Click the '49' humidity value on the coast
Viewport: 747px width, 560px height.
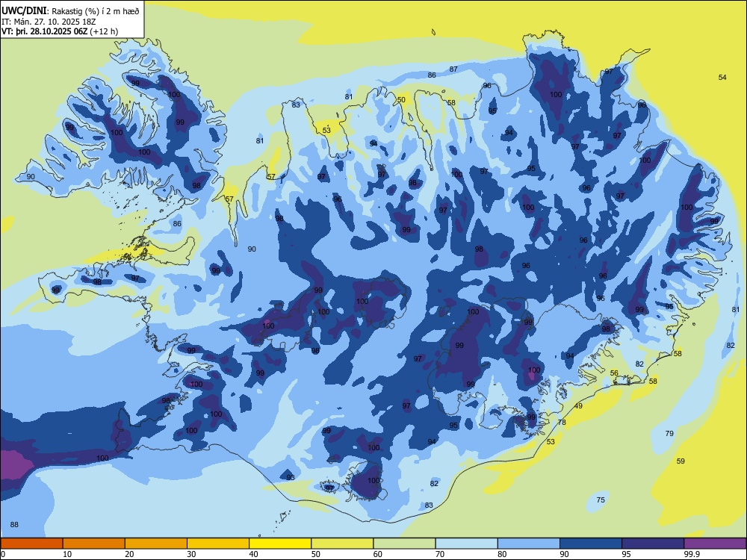tap(578, 406)
